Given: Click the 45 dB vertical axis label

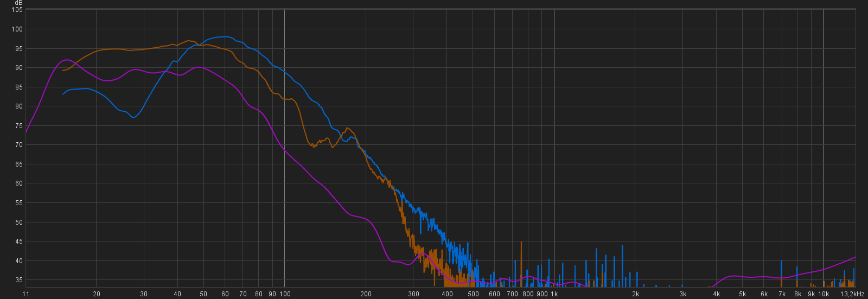Looking at the screenshot, I should pyautogui.click(x=20, y=241).
